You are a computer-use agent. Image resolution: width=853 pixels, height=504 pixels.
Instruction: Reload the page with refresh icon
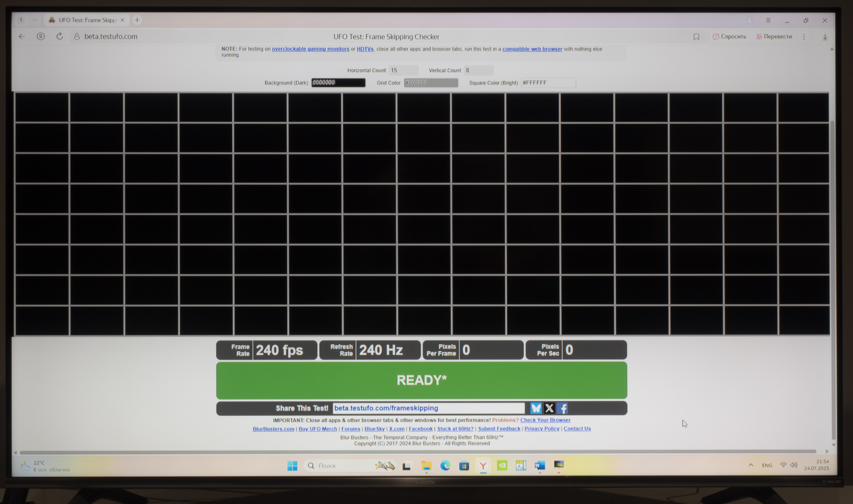pyautogui.click(x=59, y=36)
